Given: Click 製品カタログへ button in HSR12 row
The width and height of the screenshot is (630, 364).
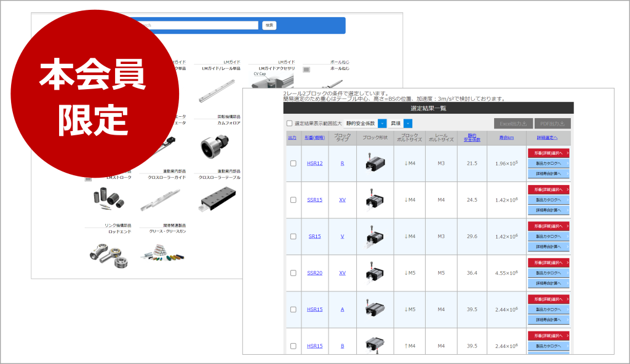Looking at the screenshot, I should [x=548, y=164].
